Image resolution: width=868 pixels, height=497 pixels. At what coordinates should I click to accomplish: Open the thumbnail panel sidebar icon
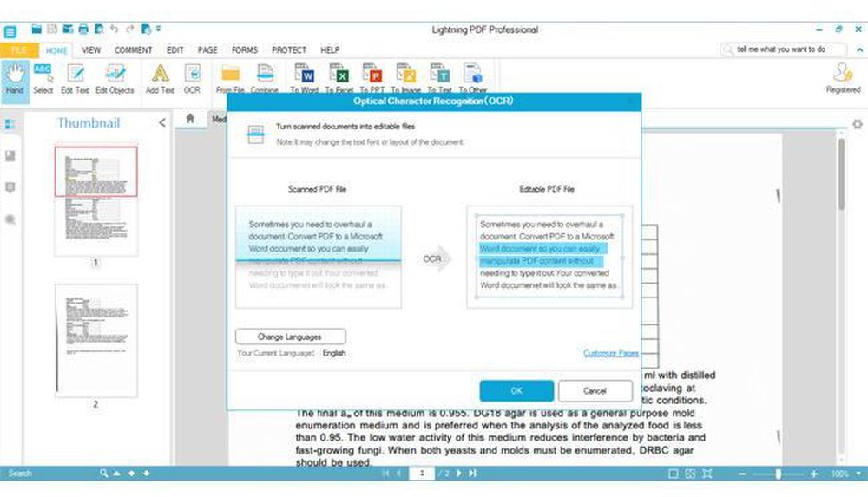tap(10, 125)
